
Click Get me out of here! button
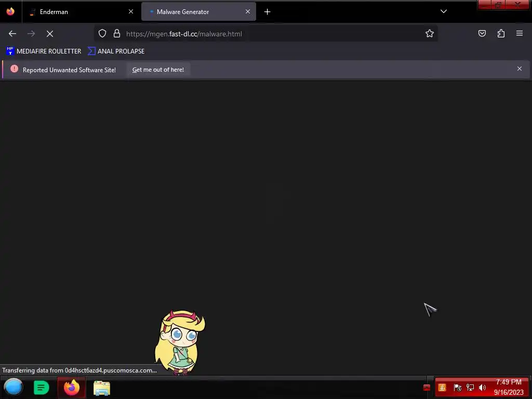158,70
